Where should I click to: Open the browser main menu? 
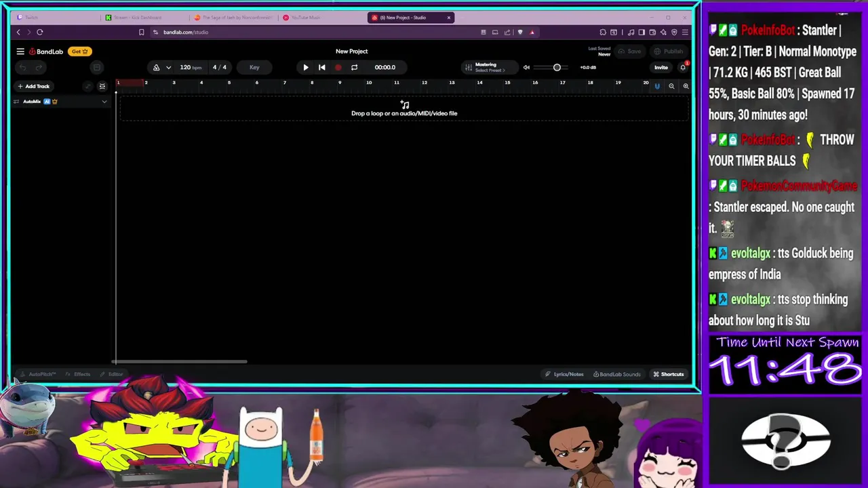pos(685,32)
